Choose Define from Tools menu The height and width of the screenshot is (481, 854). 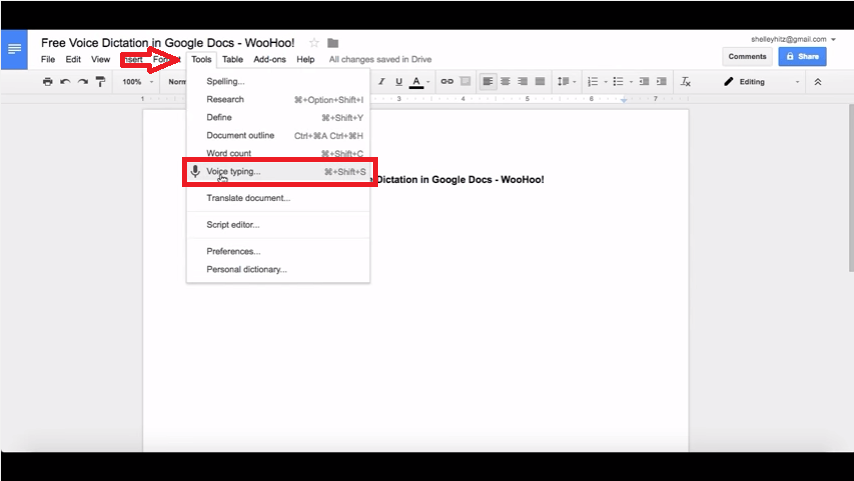pos(278,118)
